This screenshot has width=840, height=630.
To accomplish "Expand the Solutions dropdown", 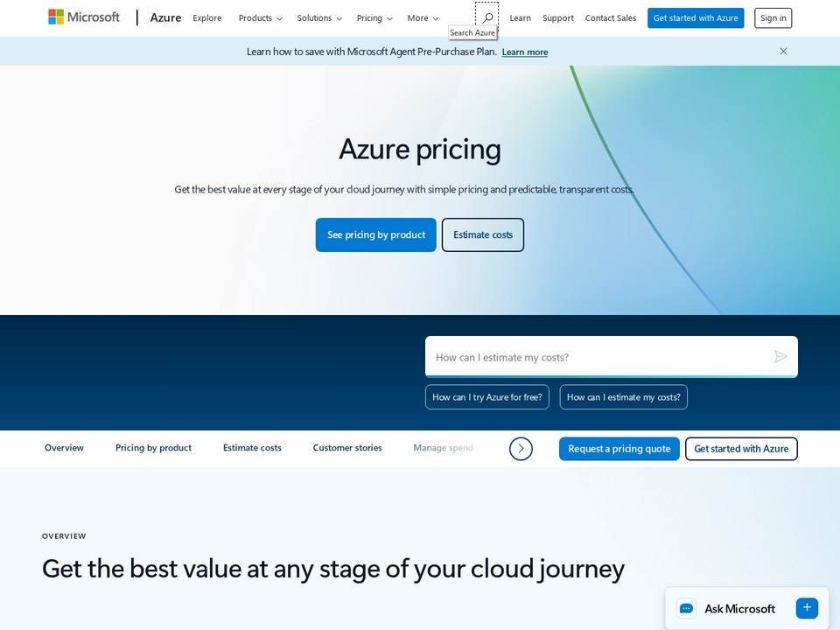I will point(319,18).
